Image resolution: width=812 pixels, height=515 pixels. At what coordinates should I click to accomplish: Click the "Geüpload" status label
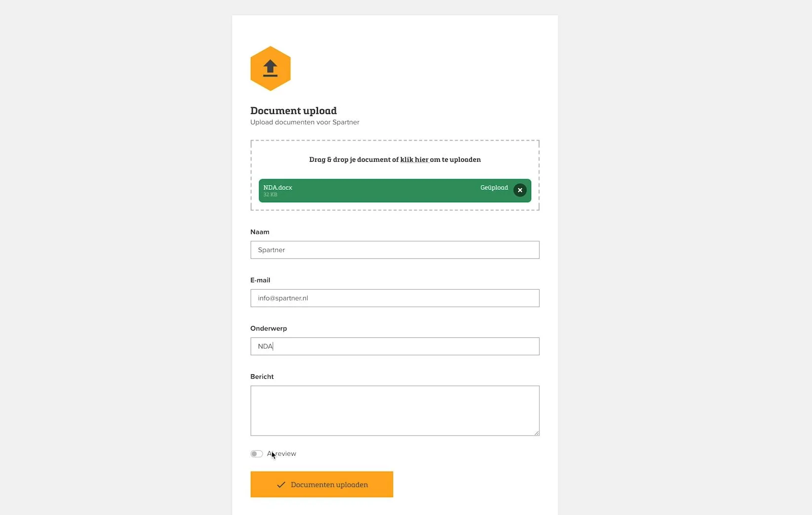[x=494, y=187]
